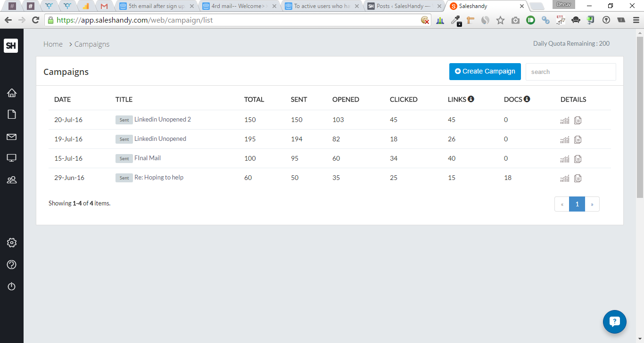644x343 pixels.
Task: Switch to 'Posts ‹ SalesHandy' tab
Action: pyautogui.click(x=405, y=6)
